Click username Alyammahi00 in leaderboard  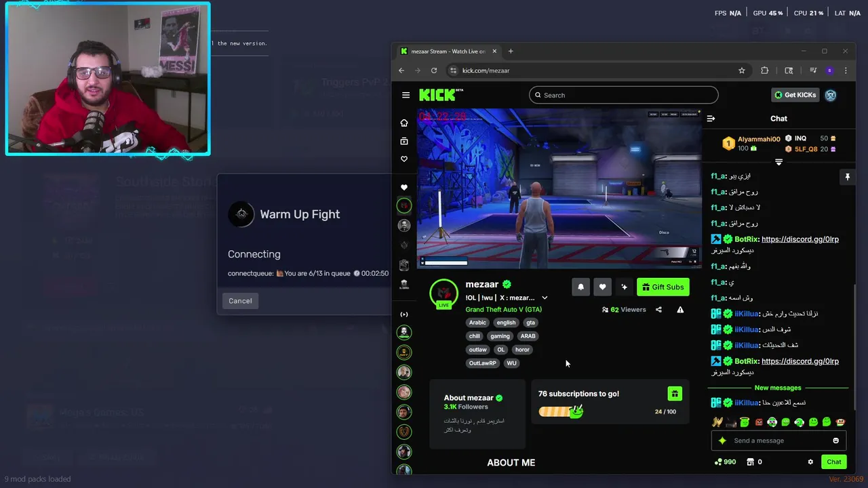759,139
